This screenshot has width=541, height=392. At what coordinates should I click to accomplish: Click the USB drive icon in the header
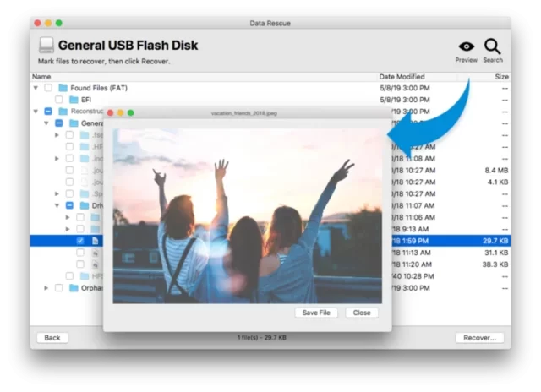pyautogui.click(x=46, y=46)
